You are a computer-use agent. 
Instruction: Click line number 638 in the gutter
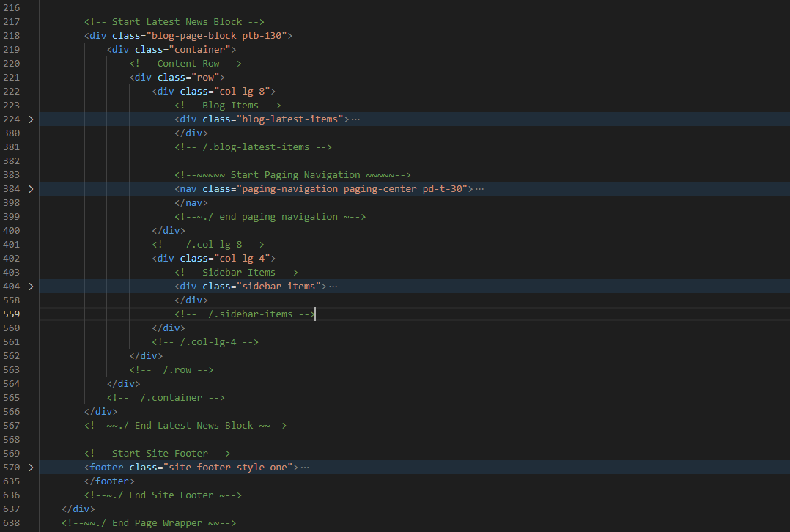[x=12, y=523]
